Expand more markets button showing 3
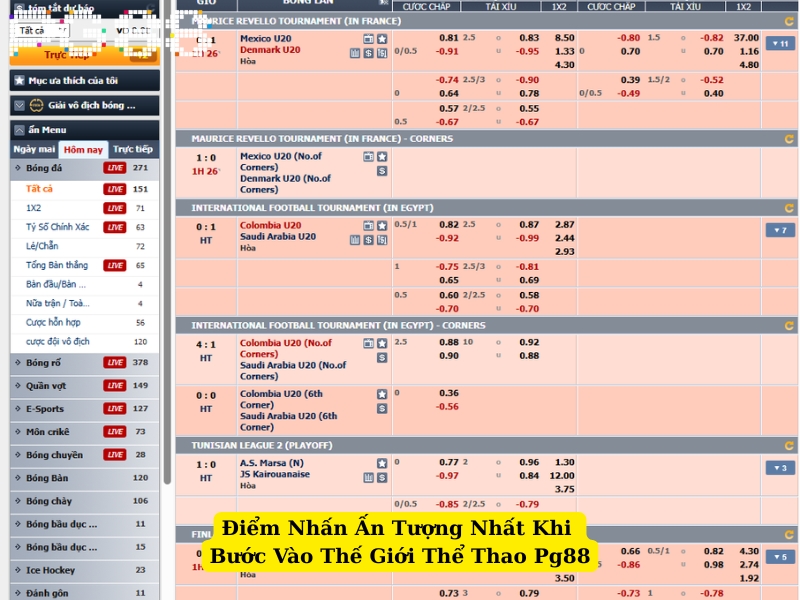800x600 pixels. point(780,468)
